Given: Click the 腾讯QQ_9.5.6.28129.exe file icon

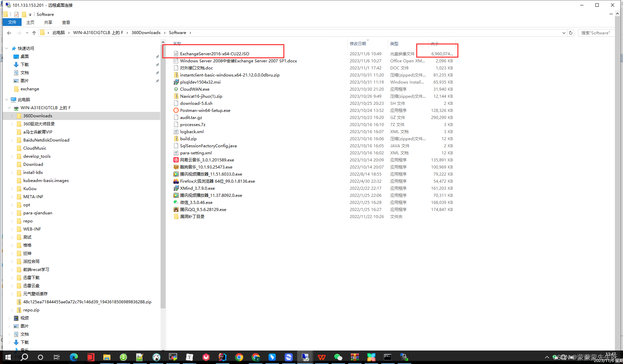Looking at the screenshot, I should (x=176, y=209).
